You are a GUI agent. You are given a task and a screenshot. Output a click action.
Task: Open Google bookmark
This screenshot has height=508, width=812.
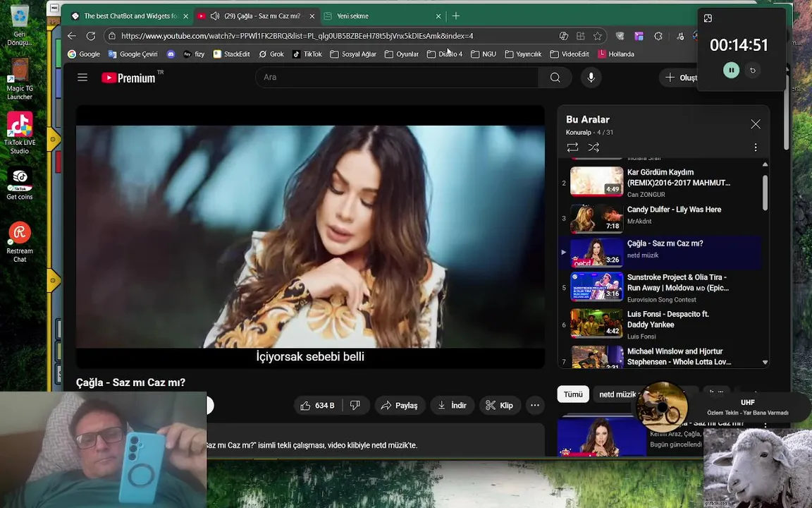[x=84, y=54]
